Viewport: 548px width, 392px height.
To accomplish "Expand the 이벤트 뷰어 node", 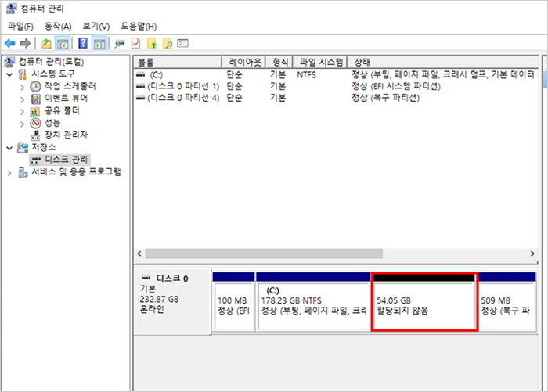I will tap(23, 99).
